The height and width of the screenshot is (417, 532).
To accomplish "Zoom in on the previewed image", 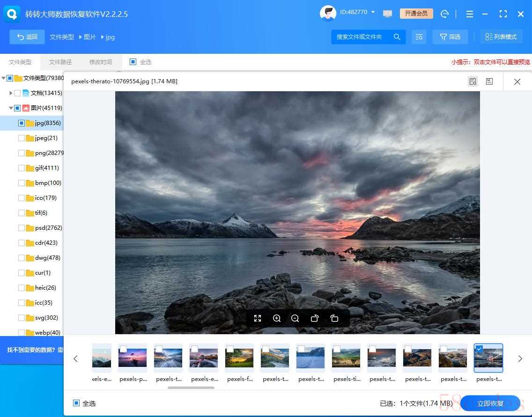I will tap(277, 318).
